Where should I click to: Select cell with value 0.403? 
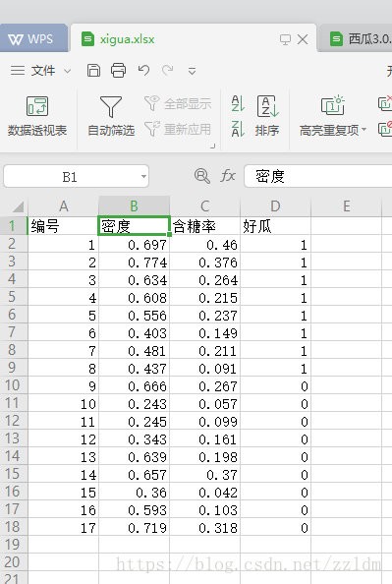(134, 333)
